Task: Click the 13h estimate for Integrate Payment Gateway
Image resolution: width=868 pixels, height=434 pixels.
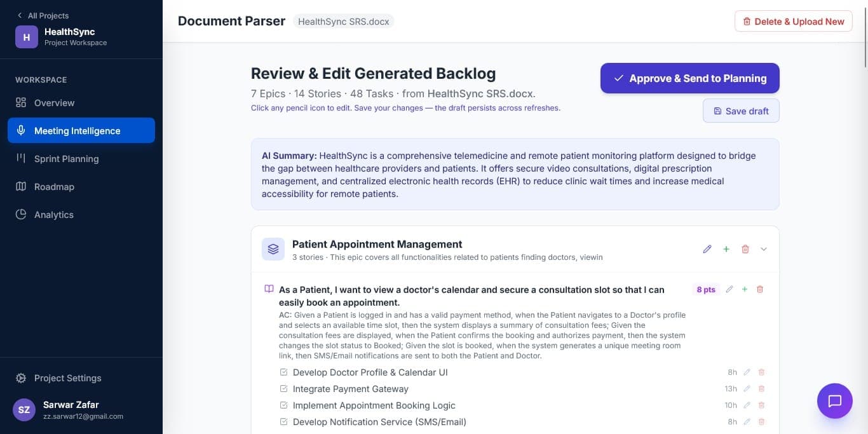Action: click(x=731, y=389)
